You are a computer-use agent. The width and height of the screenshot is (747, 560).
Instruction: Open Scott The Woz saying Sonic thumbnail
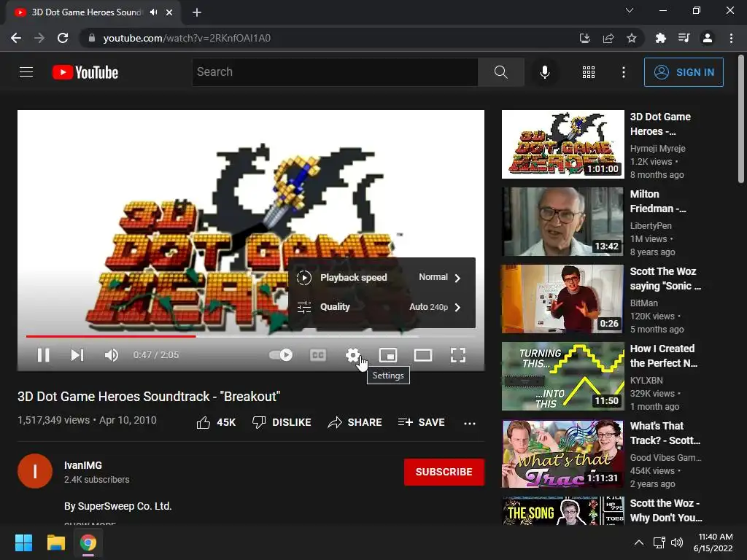coord(562,299)
